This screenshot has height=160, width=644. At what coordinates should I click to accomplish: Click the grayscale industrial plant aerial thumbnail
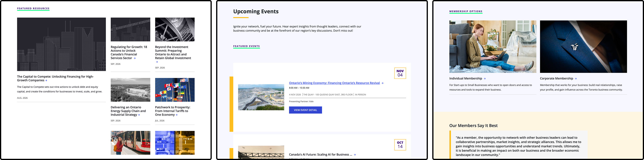pos(131,90)
